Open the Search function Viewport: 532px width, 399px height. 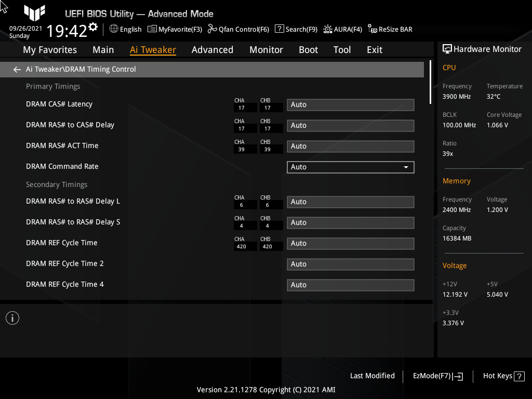pyautogui.click(x=296, y=29)
